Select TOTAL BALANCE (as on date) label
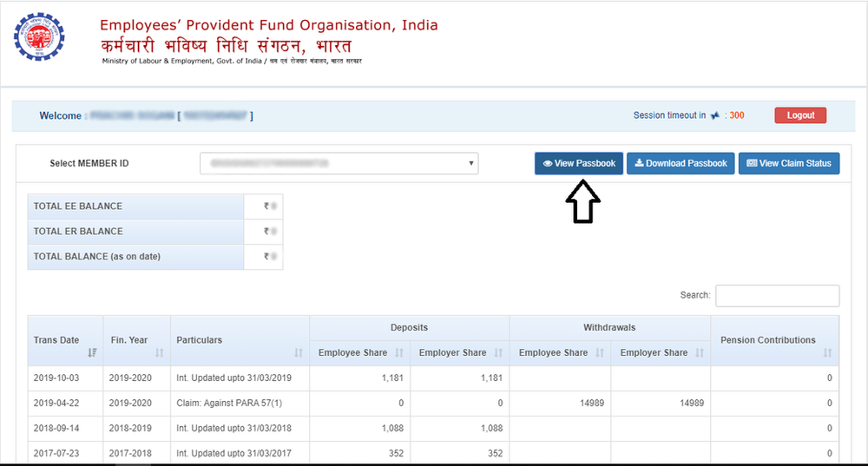 (97, 256)
